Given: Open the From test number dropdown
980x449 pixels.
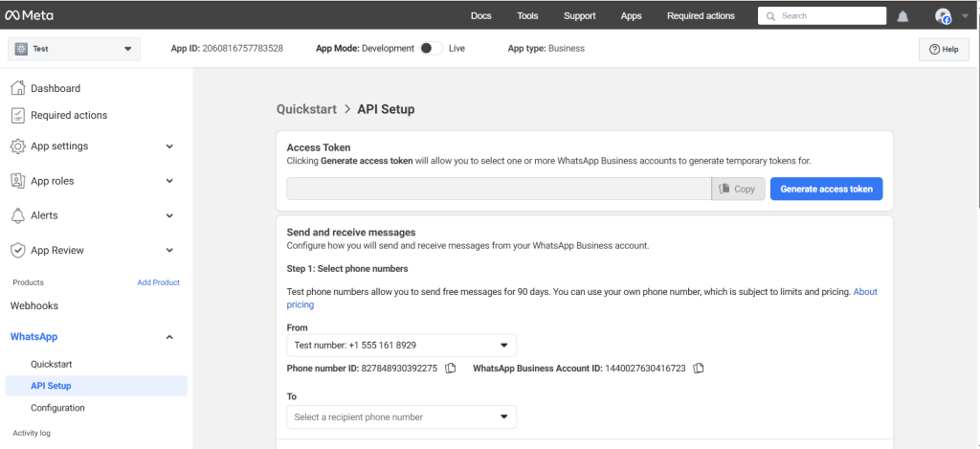Looking at the screenshot, I should click(401, 345).
